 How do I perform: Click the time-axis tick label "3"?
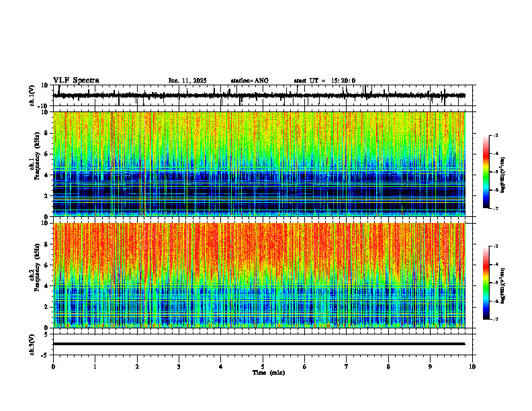pyautogui.click(x=179, y=367)
